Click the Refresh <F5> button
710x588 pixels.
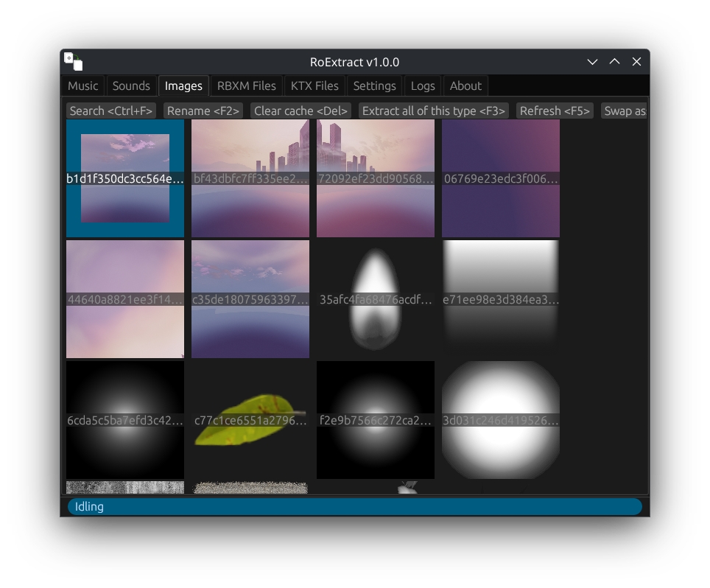(555, 111)
